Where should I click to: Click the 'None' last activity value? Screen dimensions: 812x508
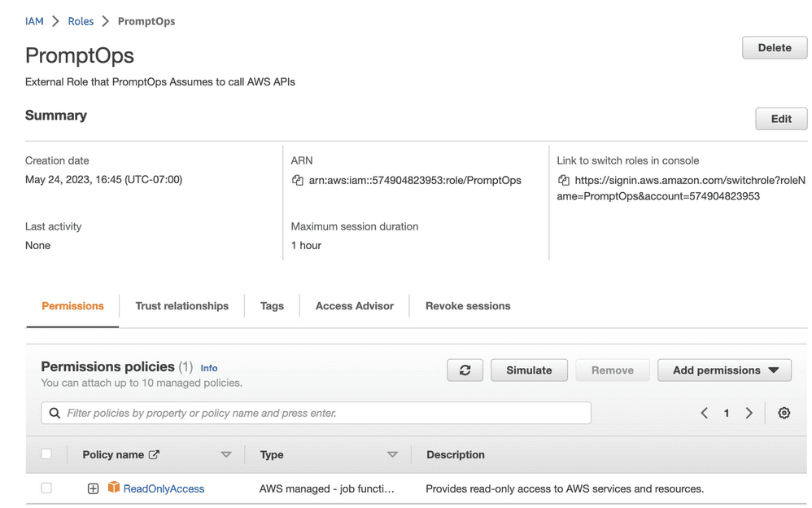click(37, 245)
